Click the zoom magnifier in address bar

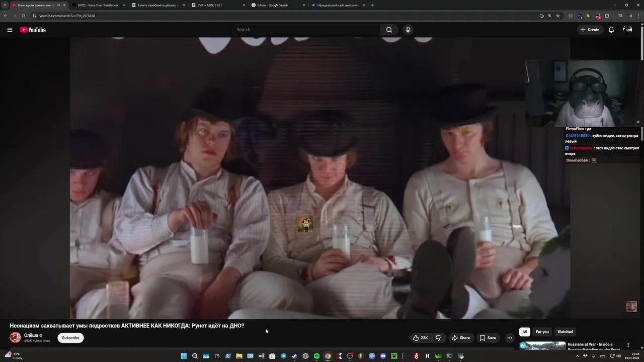[x=550, y=16]
